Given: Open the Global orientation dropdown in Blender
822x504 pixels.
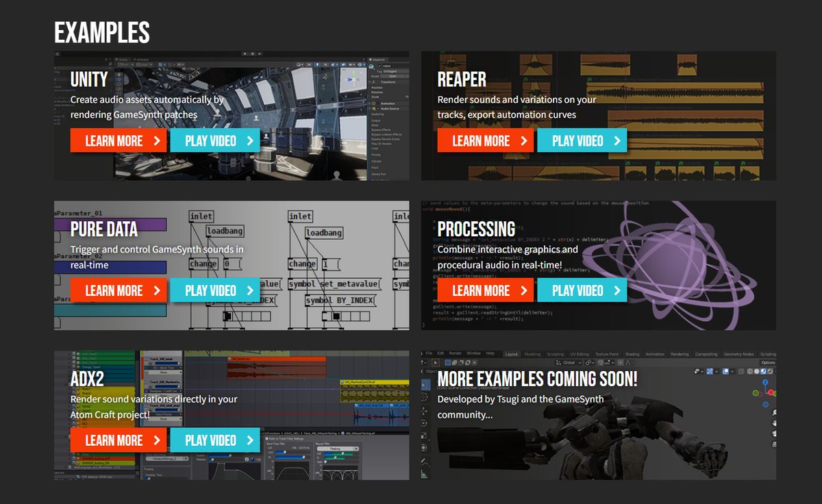Looking at the screenshot, I should 569,362.
